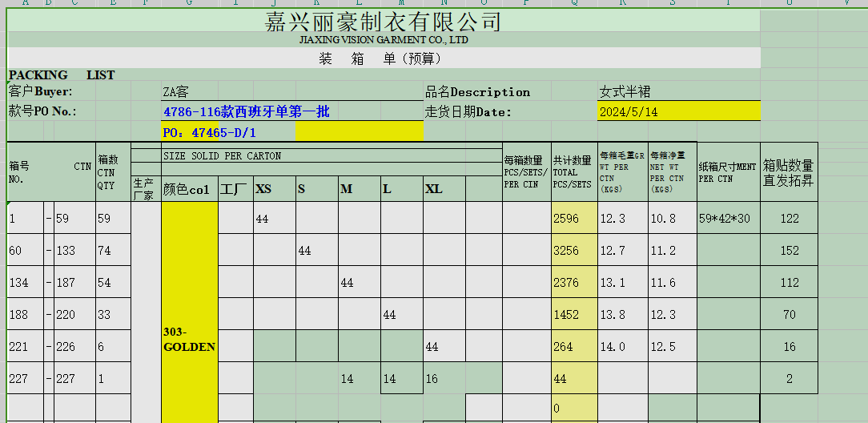Click the JIAXING VISION GARMENT CO., LTD cell
The width and height of the screenshot is (868, 423).
pos(383,39)
